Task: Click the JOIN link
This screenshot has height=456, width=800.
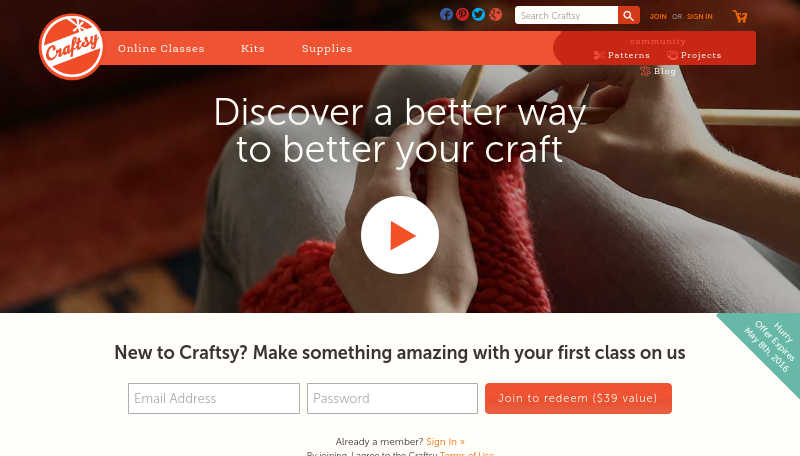Action: click(658, 16)
